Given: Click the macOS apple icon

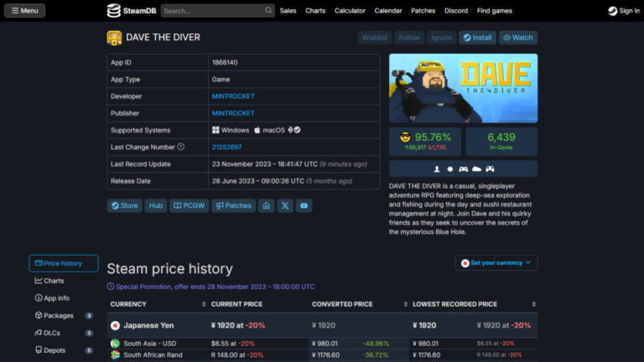Looking at the screenshot, I should point(257,130).
